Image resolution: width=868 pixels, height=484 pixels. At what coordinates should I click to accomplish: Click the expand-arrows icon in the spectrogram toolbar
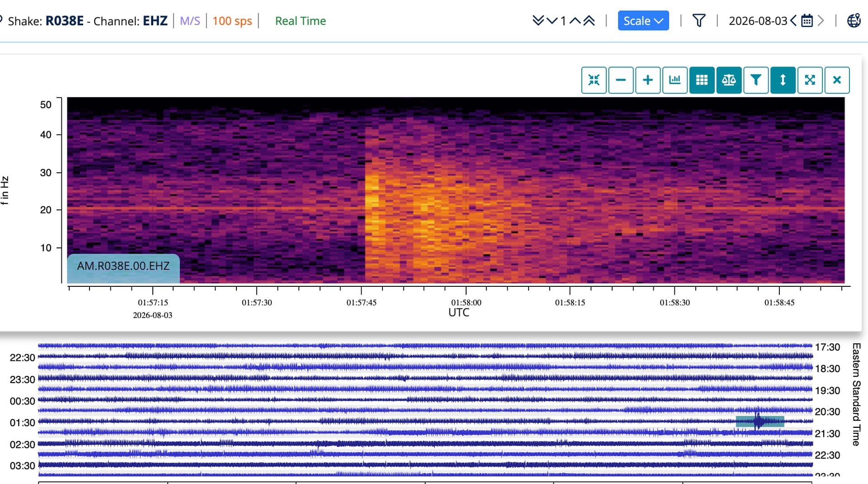click(810, 80)
